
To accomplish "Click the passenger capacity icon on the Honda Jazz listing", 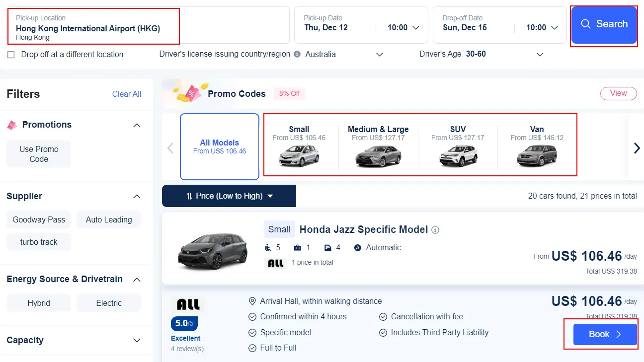I will click(x=267, y=247).
